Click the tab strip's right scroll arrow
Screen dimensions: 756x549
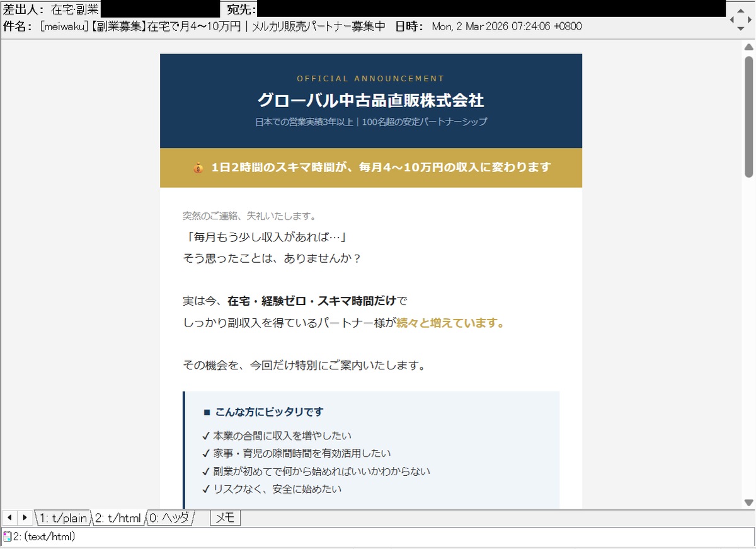click(25, 517)
